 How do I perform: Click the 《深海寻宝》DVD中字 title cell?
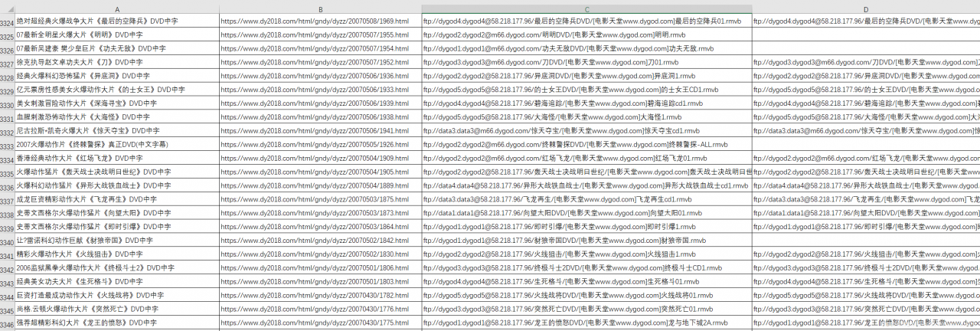(x=116, y=103)
